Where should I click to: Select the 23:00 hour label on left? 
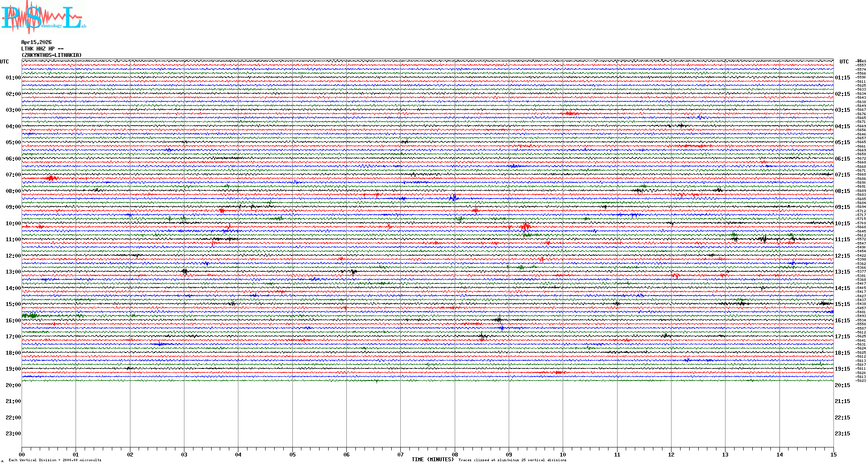point(13,434)
